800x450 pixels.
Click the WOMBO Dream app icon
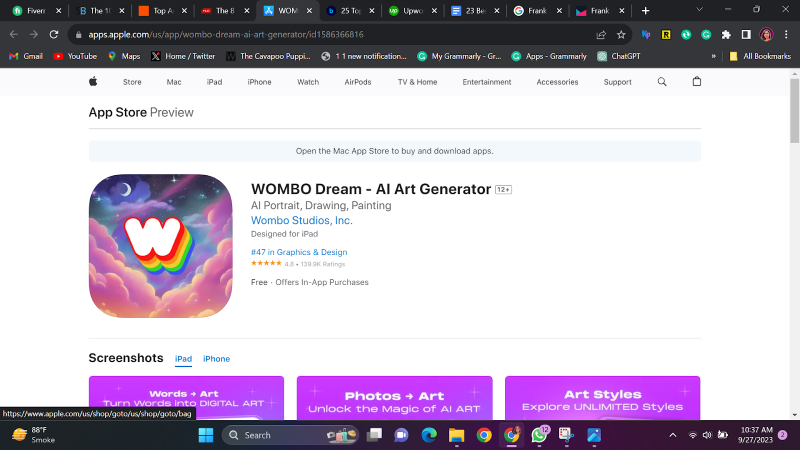(x=160, y=246)
